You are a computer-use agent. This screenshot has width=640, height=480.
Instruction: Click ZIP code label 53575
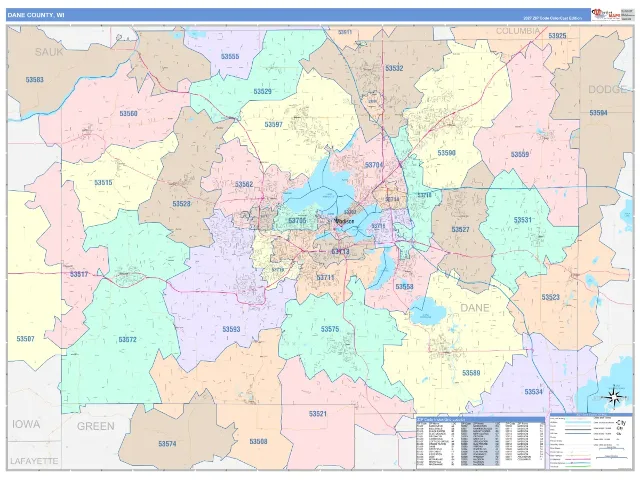[330, 329]
